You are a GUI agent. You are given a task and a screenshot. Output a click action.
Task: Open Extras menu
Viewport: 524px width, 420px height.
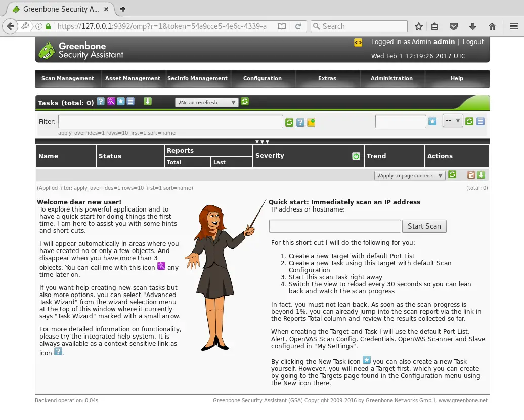[327, 78]
